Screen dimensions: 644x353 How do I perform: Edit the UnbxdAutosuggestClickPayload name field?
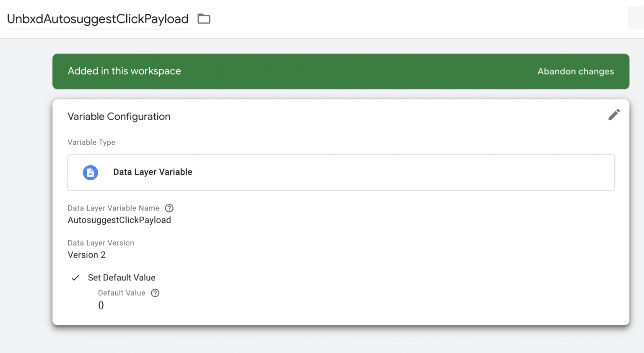click(x=98, y=19)
